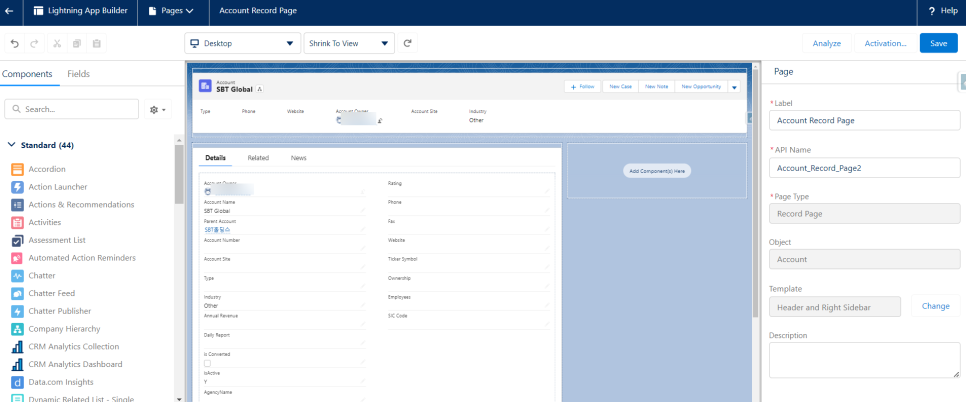Select the Company Hierarchy component icon
Screen dimensions: 966x402
coord(17,329)
